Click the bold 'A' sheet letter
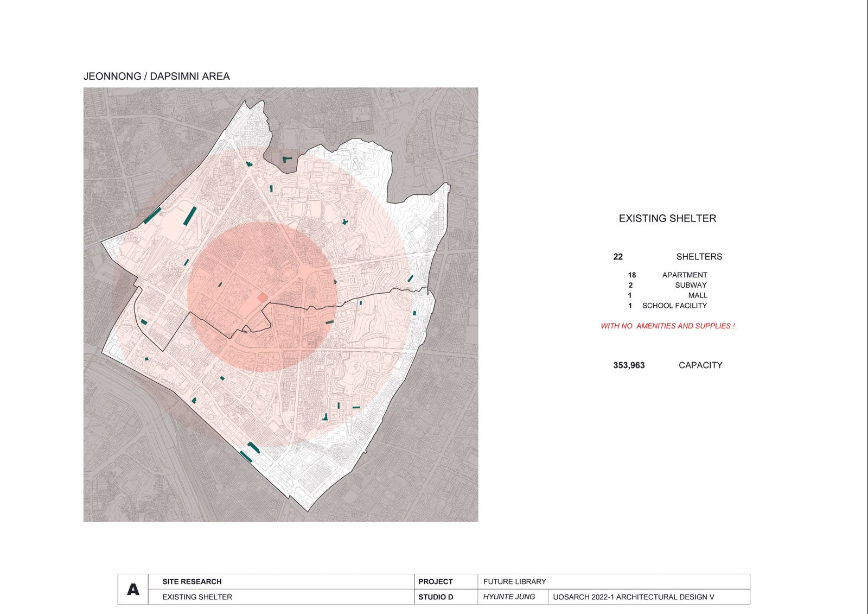This screenshot has width=868, height=614. 133,590
